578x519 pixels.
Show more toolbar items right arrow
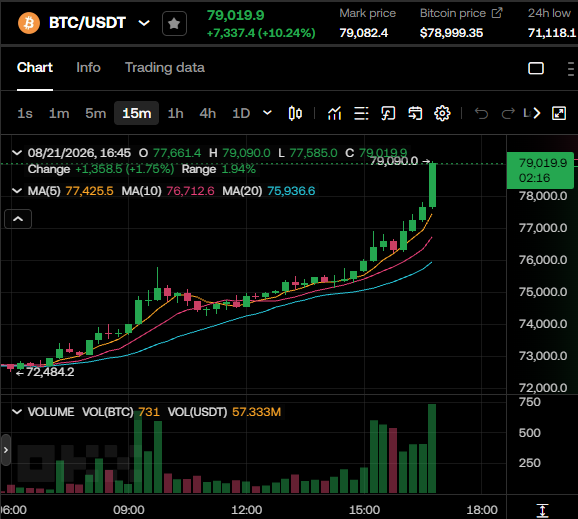(537, 113)
